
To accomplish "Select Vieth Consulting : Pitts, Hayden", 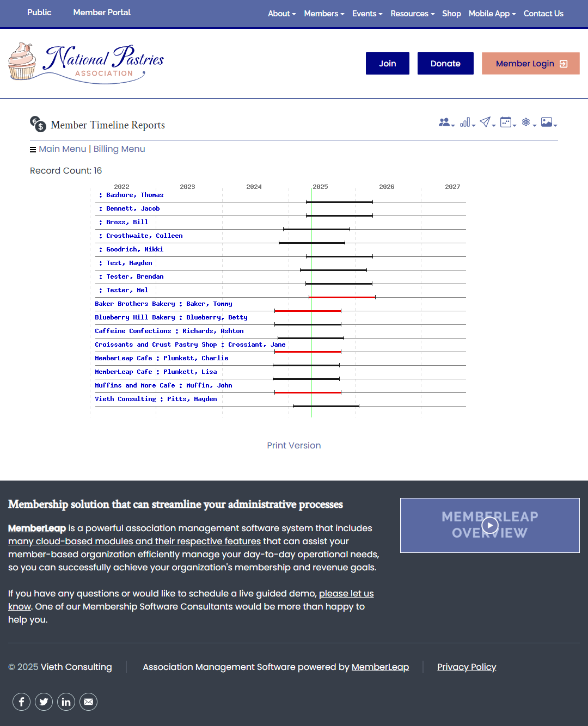I will pyautogui.click(x=156, y=399).
